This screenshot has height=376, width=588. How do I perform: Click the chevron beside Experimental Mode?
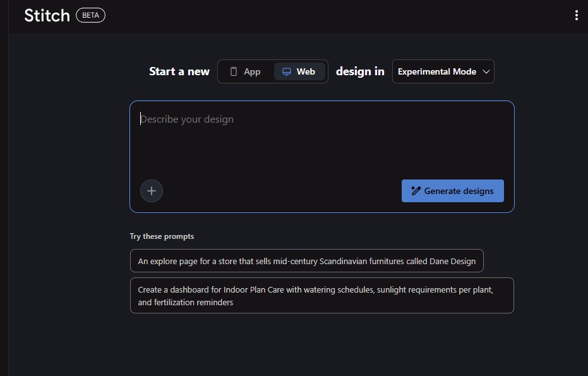coord(486,71)
